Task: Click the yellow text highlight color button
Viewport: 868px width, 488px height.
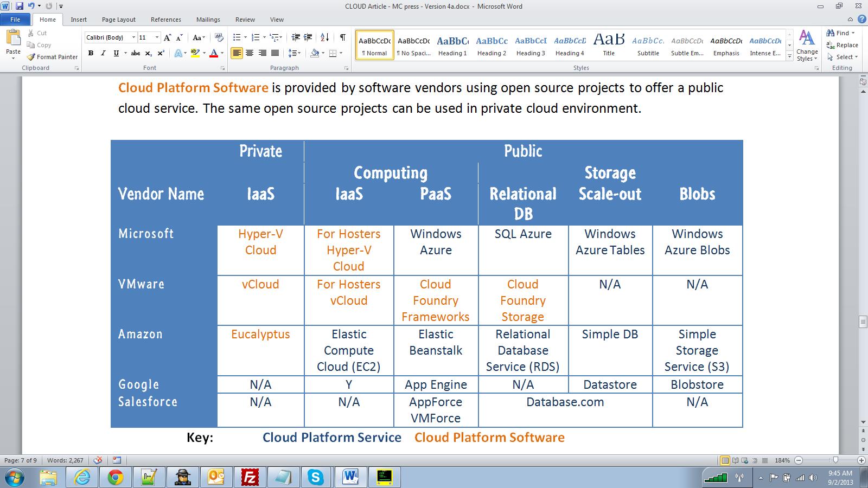Action: coord(195,53)
